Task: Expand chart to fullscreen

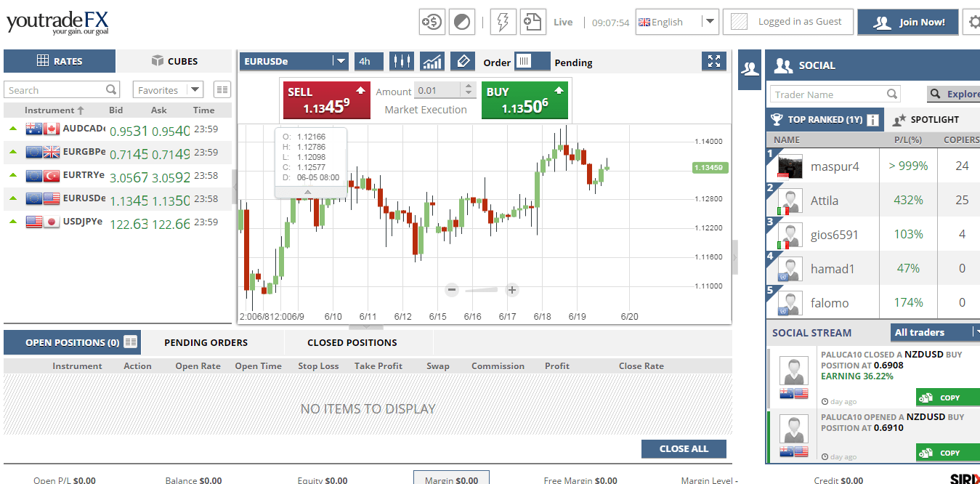Action: point(713,61)
